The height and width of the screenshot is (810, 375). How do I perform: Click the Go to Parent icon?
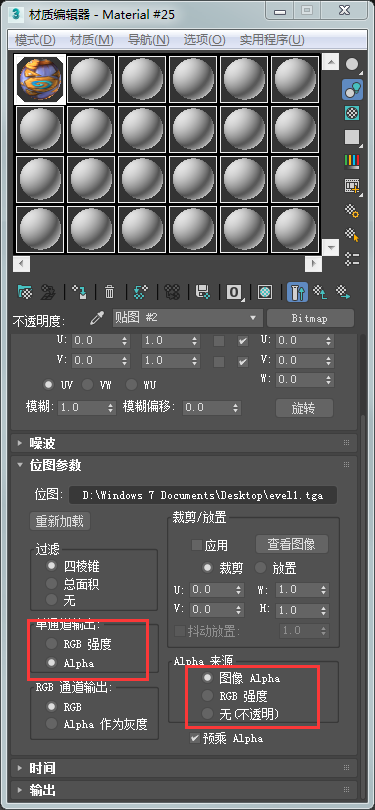320,292
